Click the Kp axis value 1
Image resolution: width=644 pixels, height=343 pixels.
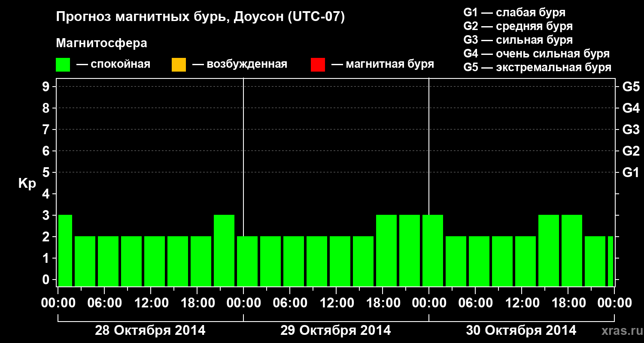click(46, 258)
